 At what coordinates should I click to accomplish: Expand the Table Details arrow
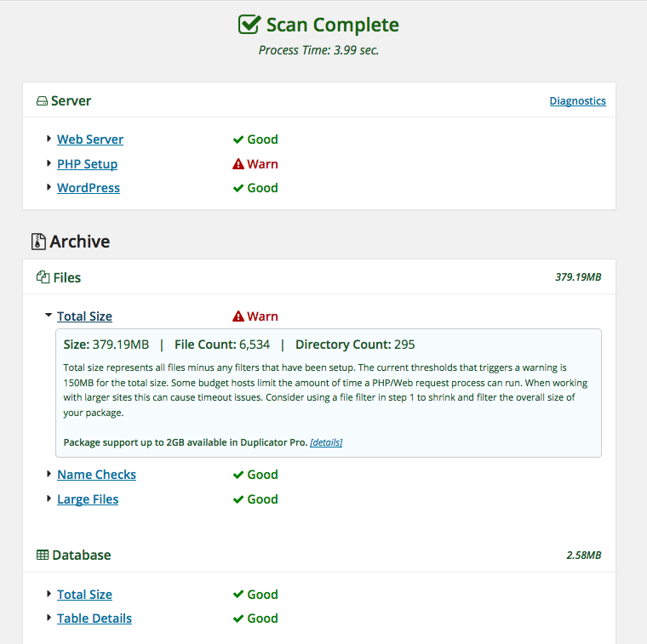click(49, 618)
